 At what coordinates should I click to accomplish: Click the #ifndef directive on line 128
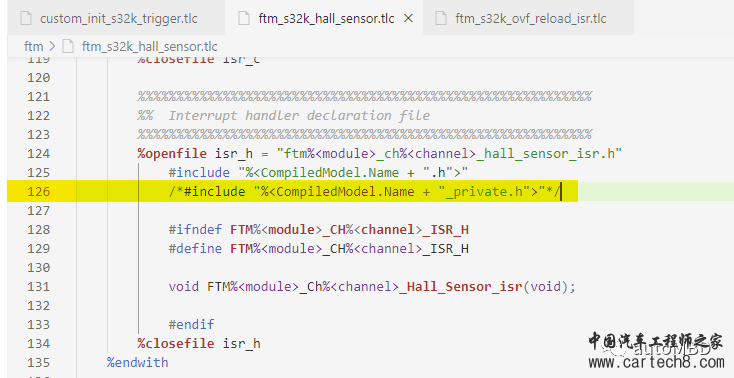tap(195, 230)
